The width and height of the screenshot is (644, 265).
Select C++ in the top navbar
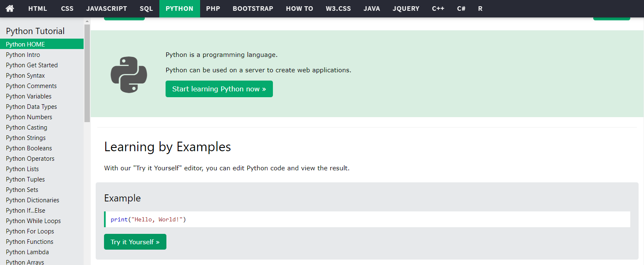tap(438, 8)
